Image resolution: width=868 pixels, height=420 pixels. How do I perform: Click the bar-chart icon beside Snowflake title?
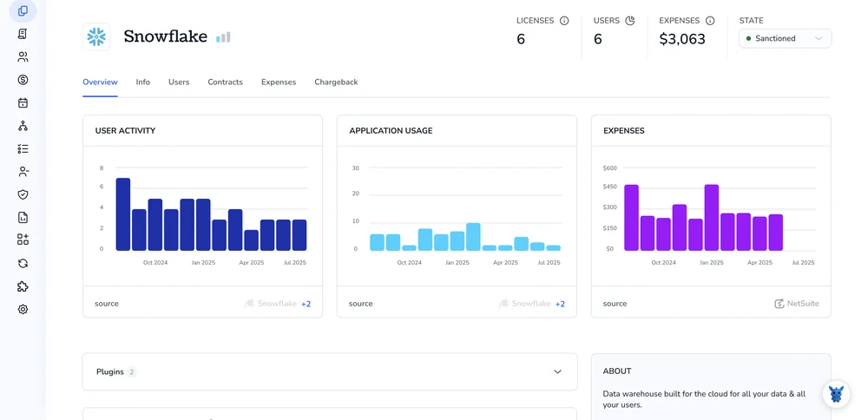223,37
